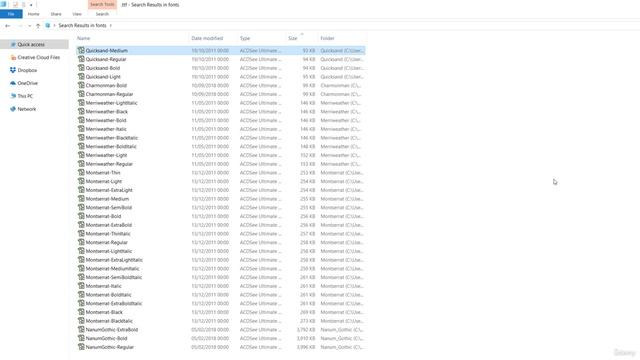The image size is (640, 360).
Task: Click the Charmonman-Regular font file icon
Action: [81, 94]
